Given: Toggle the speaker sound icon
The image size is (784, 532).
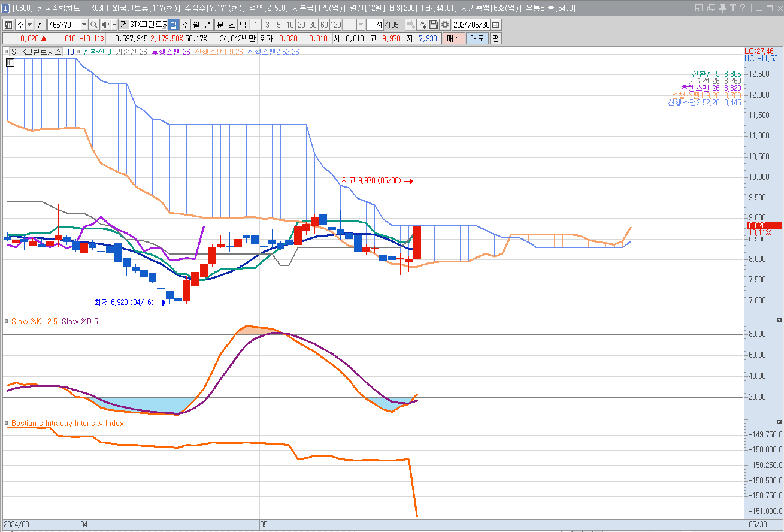Looking at the screenshot, I should click(x=105, y=25).
